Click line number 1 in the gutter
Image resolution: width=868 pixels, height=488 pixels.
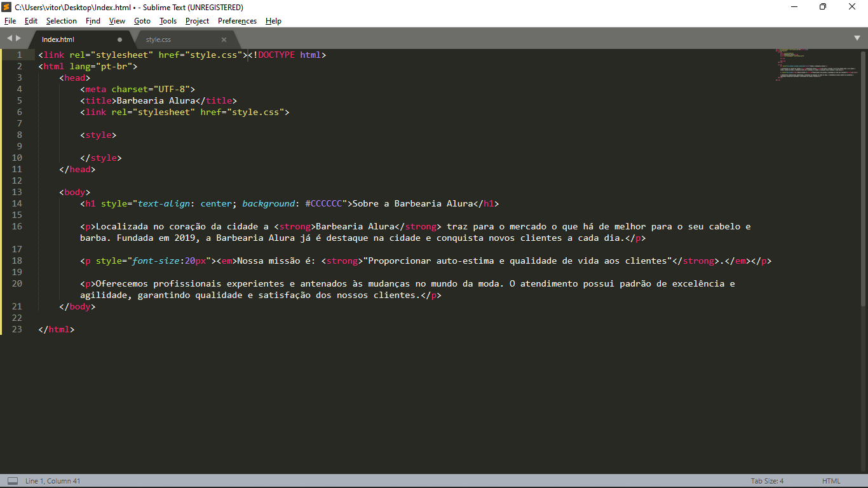pos(20,55)
